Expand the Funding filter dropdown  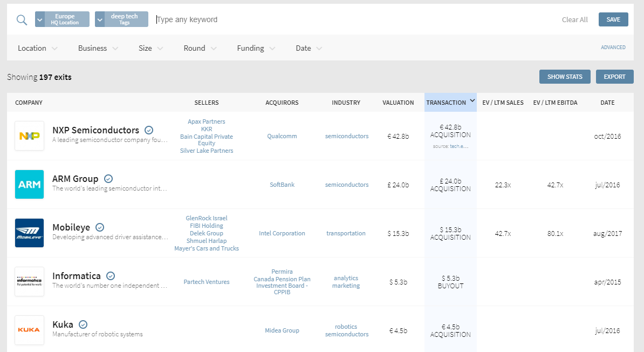point(256,48)
